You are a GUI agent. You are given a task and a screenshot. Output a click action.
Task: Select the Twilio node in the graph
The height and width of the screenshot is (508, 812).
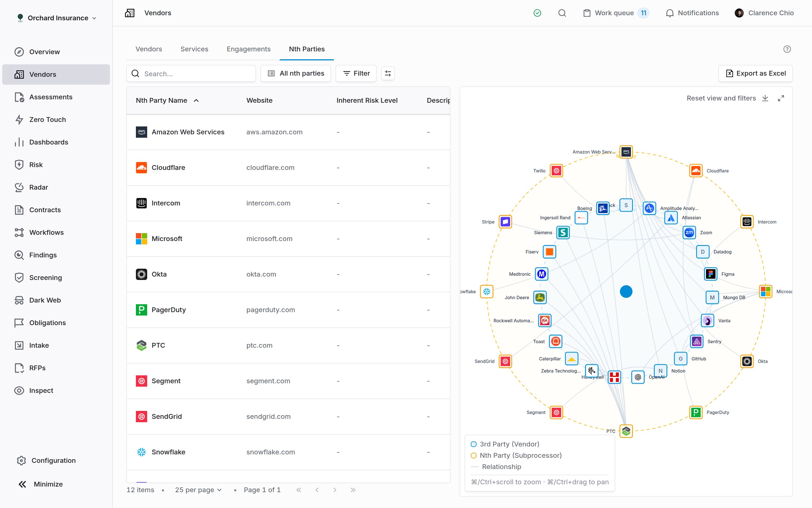556,171
